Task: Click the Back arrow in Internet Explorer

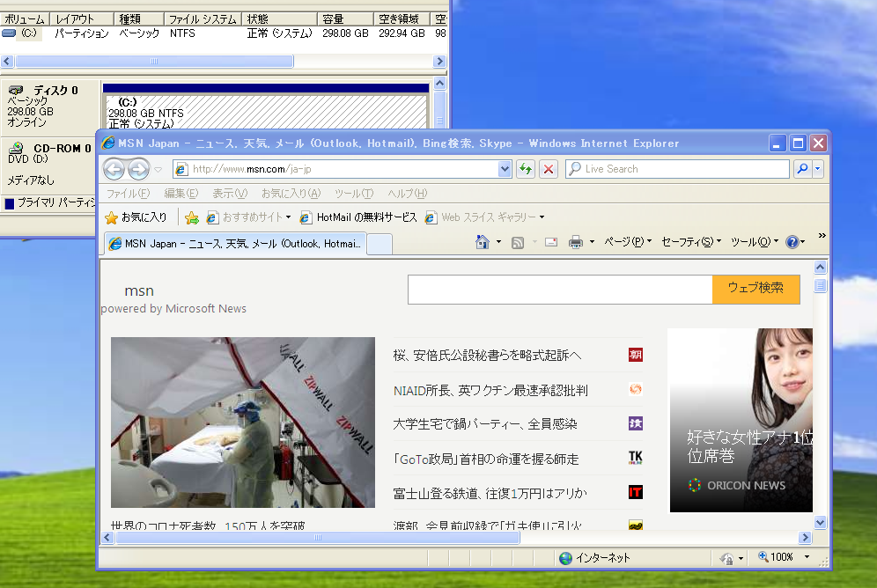Action: tap(114, 169)
